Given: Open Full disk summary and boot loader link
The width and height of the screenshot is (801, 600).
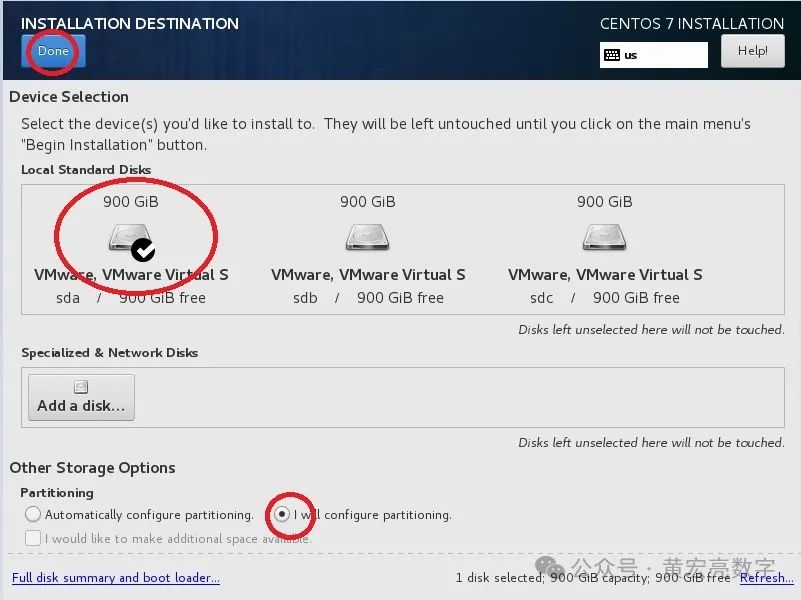Looking at the screenshot, I should click(116, 578).
